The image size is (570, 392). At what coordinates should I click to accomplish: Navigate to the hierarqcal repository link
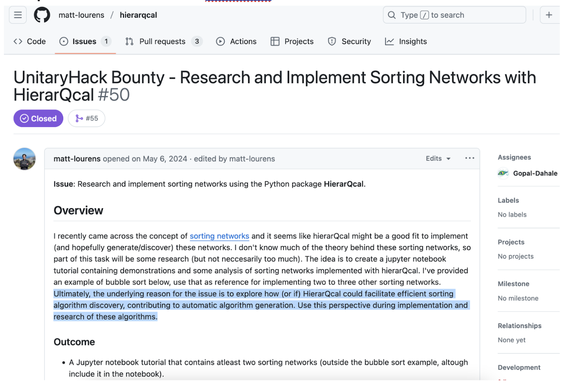point(138,15)
